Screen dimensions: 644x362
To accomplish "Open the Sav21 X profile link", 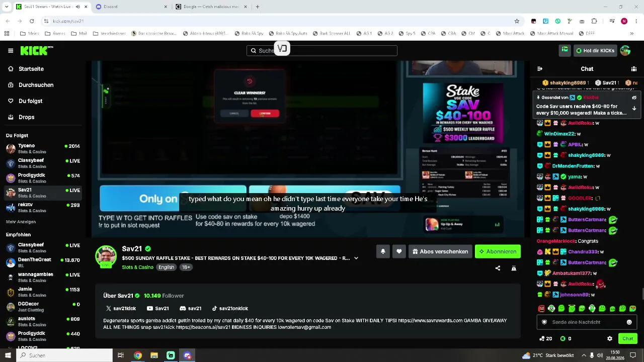I will tap(121, 308).
